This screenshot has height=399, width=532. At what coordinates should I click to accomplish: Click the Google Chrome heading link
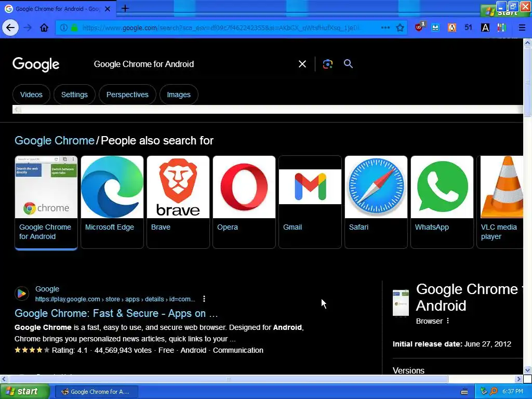(x=54, y=140)
